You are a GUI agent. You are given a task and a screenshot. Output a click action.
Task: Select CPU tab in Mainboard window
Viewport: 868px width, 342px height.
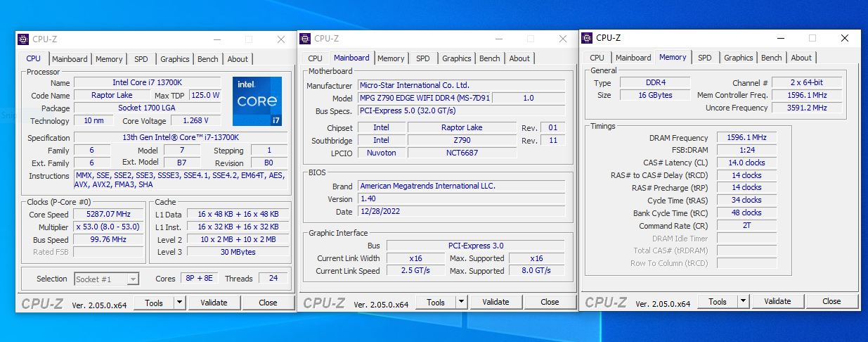click(x=316, y=58)
